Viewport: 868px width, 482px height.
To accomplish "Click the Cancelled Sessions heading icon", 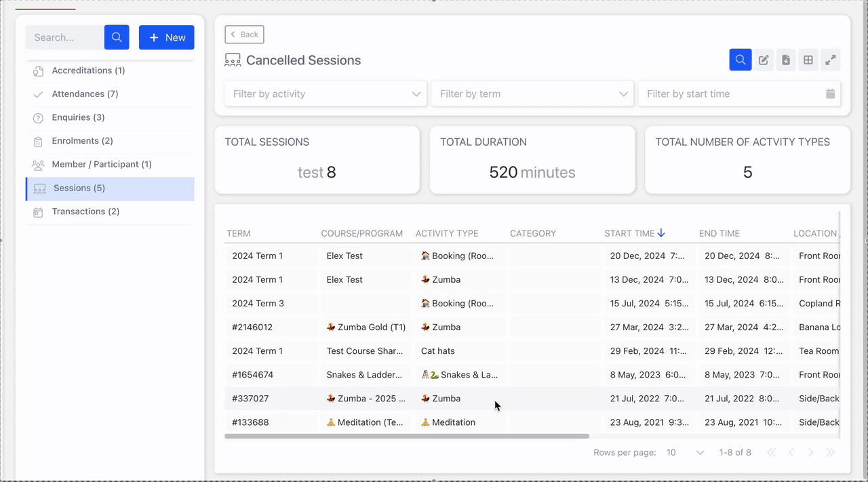I will tap(233, 60).
